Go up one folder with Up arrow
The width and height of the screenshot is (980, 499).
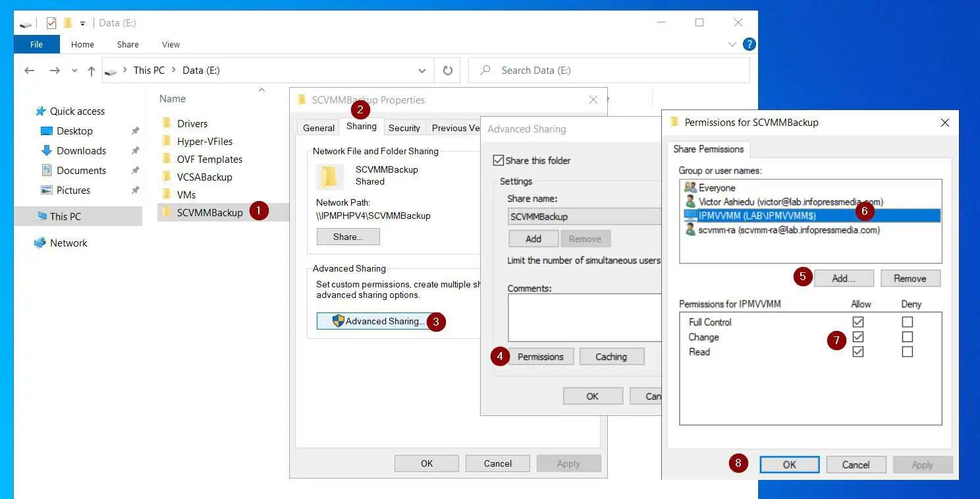click(91, 71)
